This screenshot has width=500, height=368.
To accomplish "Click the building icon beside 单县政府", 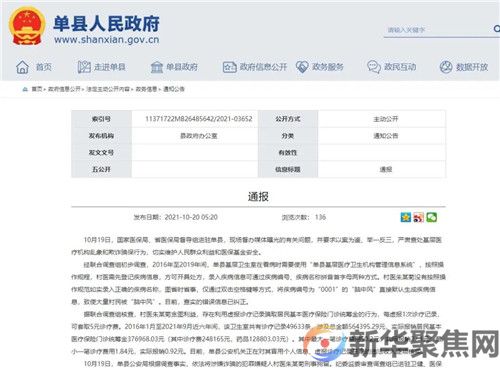I will (x=157, y=67).
